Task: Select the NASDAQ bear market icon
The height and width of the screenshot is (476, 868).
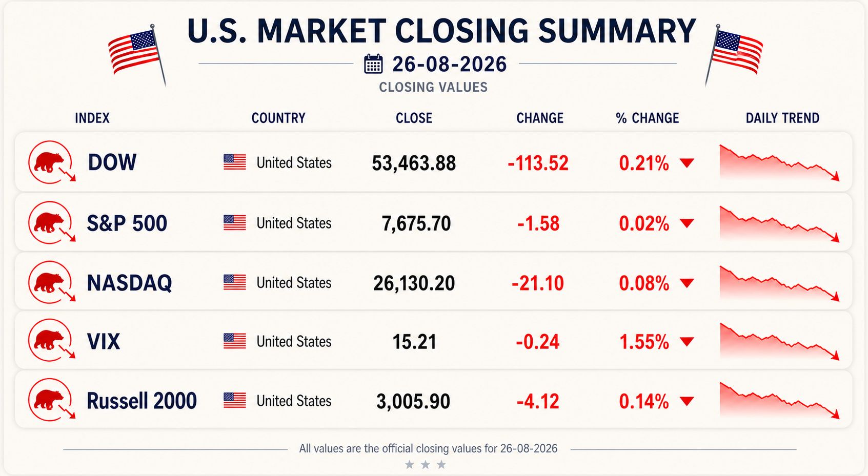Action: (51, 282)
